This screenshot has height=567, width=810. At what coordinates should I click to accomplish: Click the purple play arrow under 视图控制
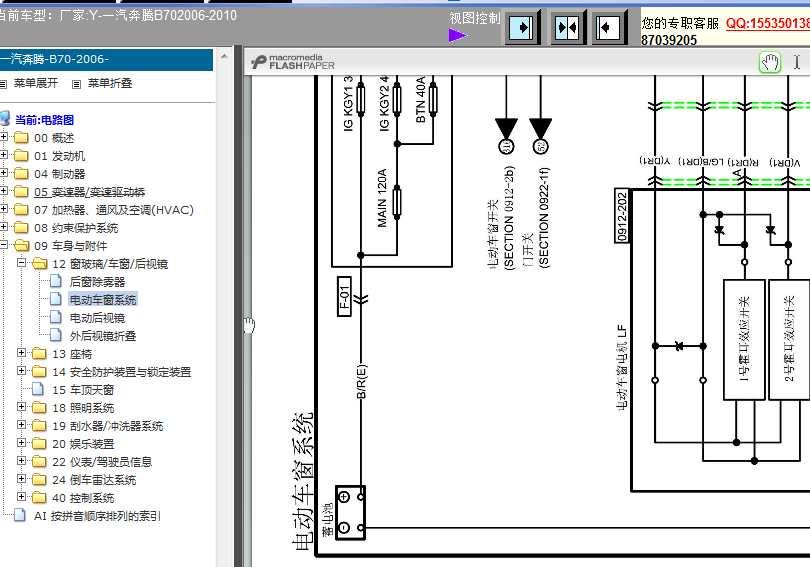click(458, 36)
